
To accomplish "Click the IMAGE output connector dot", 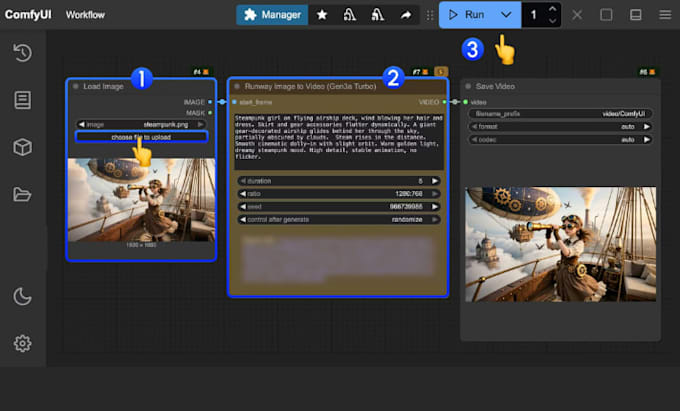I will click(x=210, y=102).
